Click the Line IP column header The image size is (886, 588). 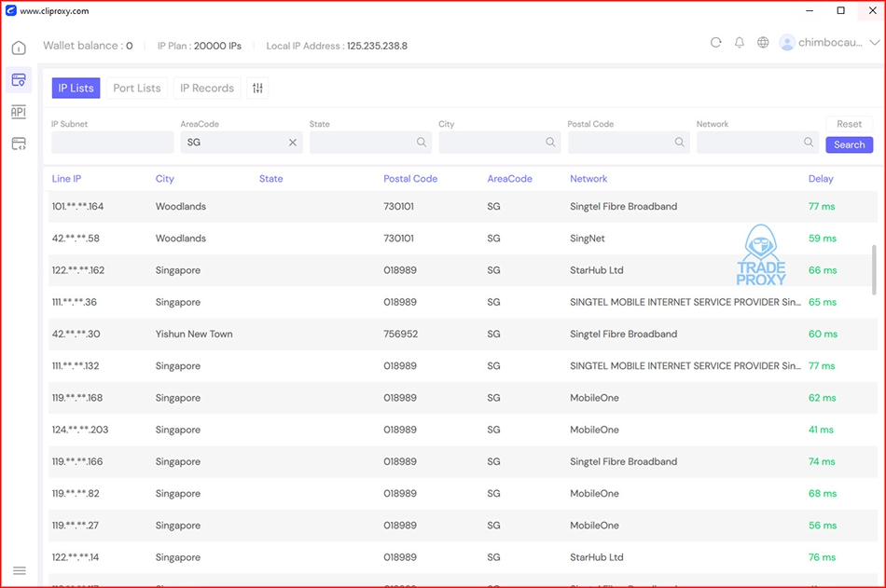66,179
